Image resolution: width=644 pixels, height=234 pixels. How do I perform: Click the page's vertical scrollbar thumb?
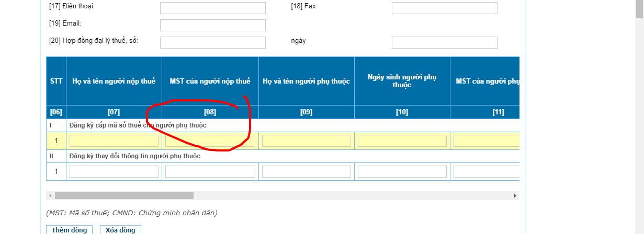639,9
